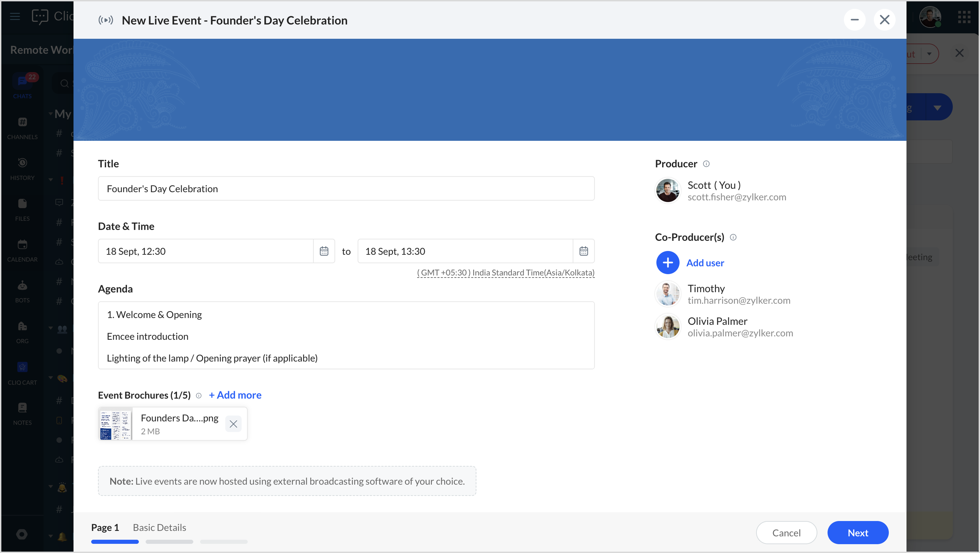980x553 pixels.
Task: Minimize the New Live Event dialog
Action: 854,20
